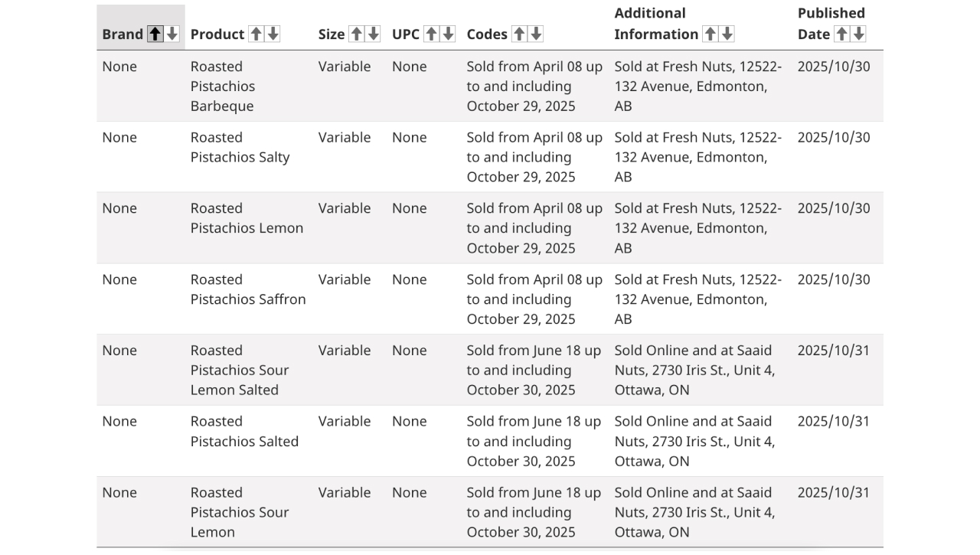Select the Roasted Pistachios Sour Lemon Salted row
The image size is (980, 555).
click(x=490, y=370)
